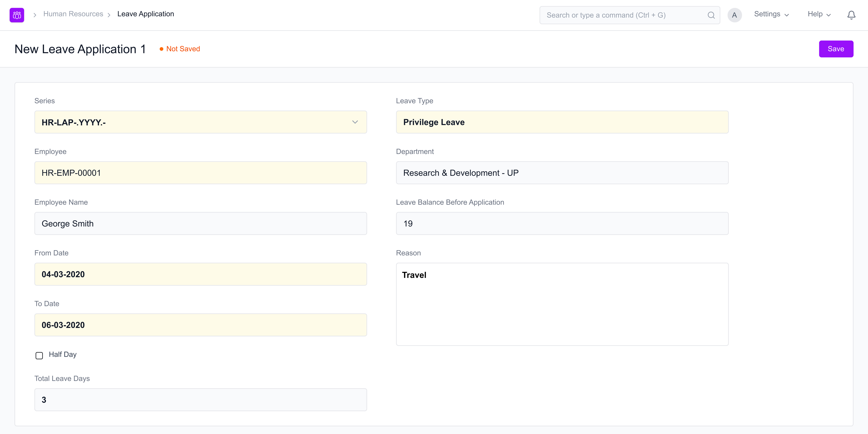The image size is (868, 434).
Task: Expand the Series dropdown HR-LAP-.YYYY.-
Action: pos(200,122)
